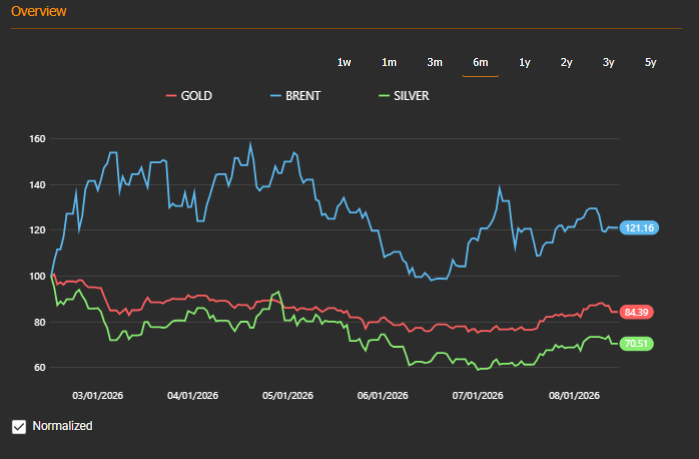Switch chart to 2y range

(566, 62)
